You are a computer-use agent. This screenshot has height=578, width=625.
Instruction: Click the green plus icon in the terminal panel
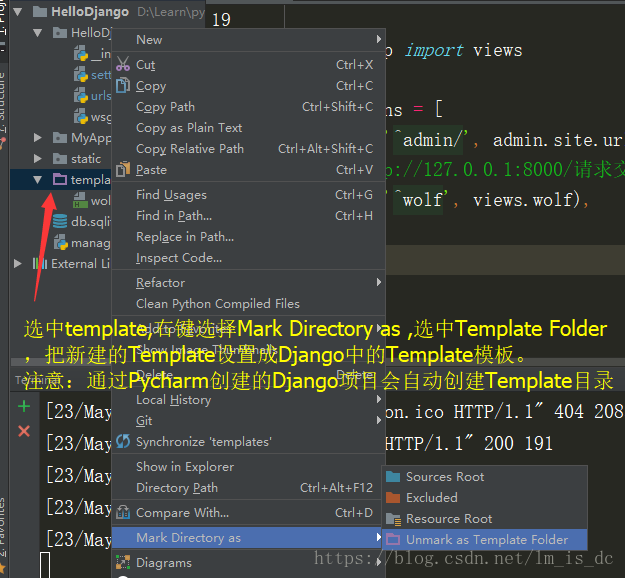pos(24,406)
